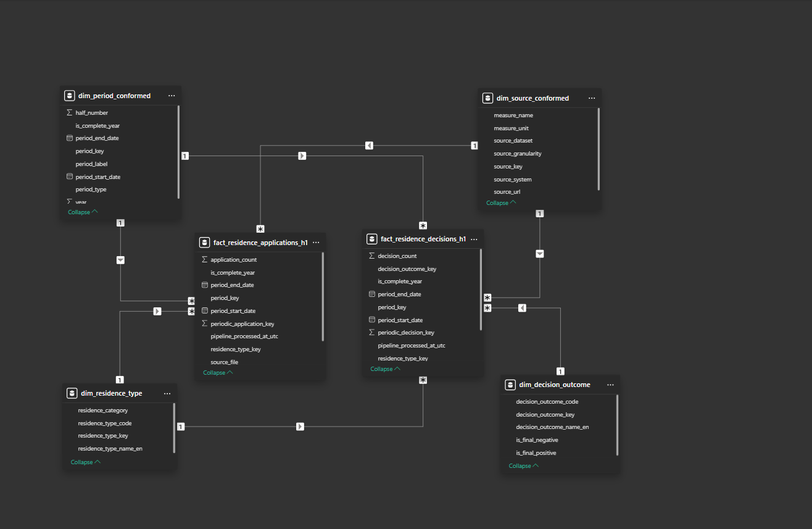Click filter arrow on residence_type-to-applications line

157,311
